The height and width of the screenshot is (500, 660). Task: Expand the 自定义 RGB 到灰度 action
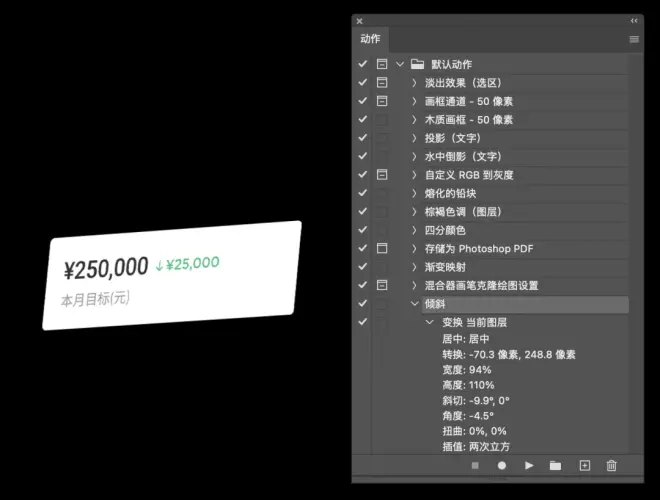point(414,175)
